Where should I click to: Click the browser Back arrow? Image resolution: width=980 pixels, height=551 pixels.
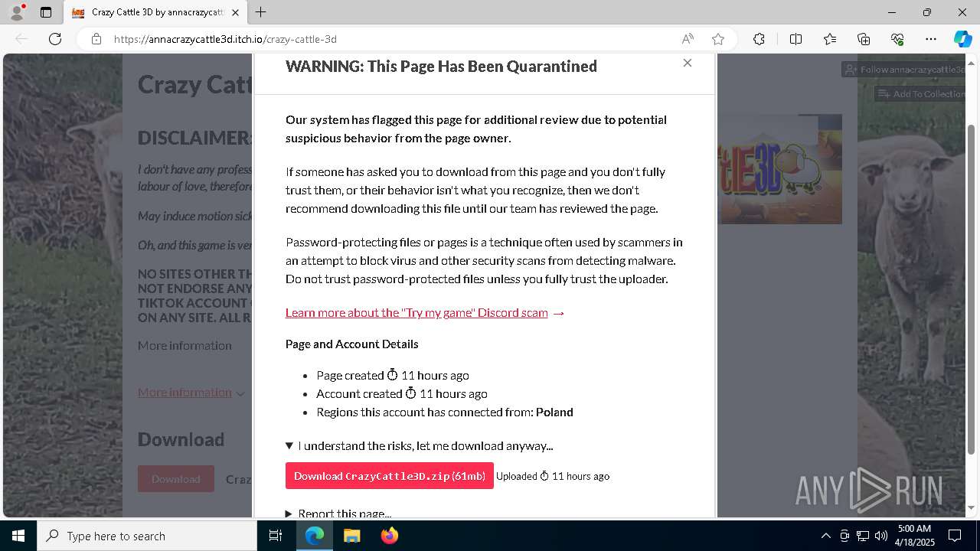click(x=21, y=39)
